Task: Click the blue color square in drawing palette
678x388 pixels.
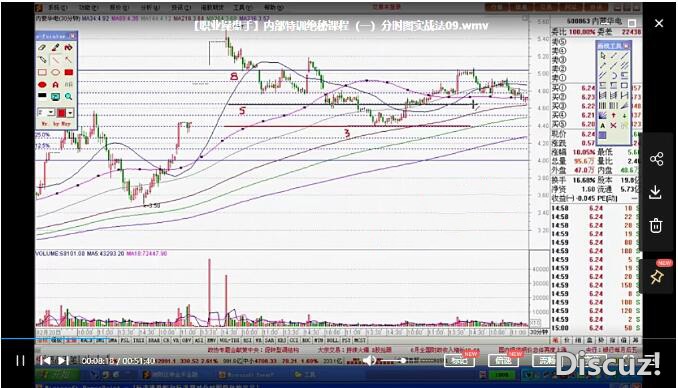Action: 603,135
